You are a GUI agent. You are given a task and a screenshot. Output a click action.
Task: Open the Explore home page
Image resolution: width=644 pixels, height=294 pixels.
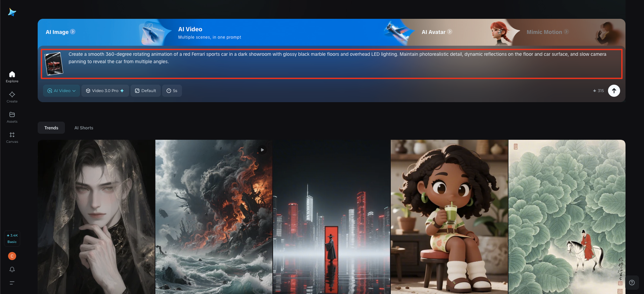tap(12, 77)
